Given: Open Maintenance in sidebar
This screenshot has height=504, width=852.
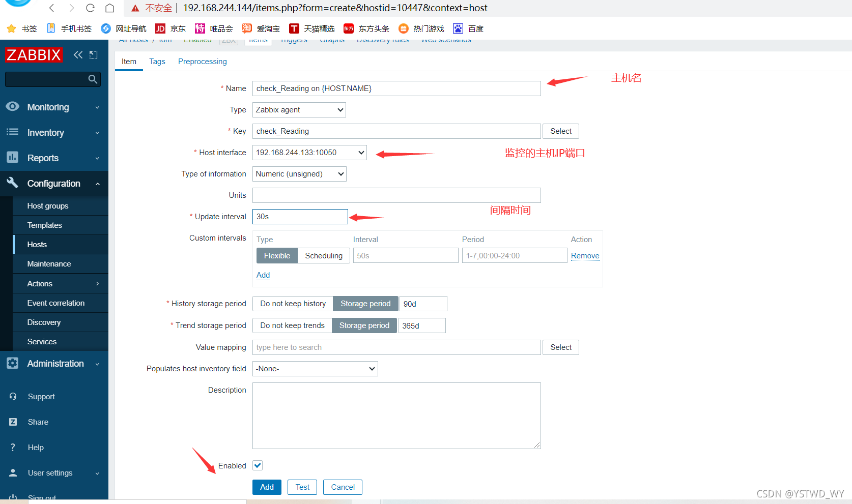Looking at the screenshot, I should 49,264.
